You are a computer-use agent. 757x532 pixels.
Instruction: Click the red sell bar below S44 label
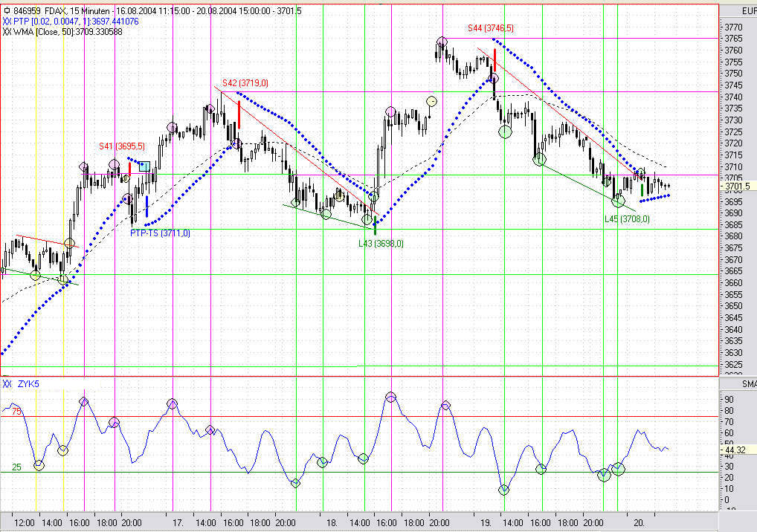click(x=495, y=59)
